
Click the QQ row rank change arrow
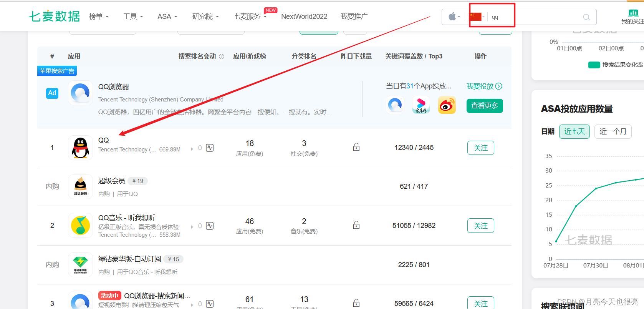tap(192, 149)
